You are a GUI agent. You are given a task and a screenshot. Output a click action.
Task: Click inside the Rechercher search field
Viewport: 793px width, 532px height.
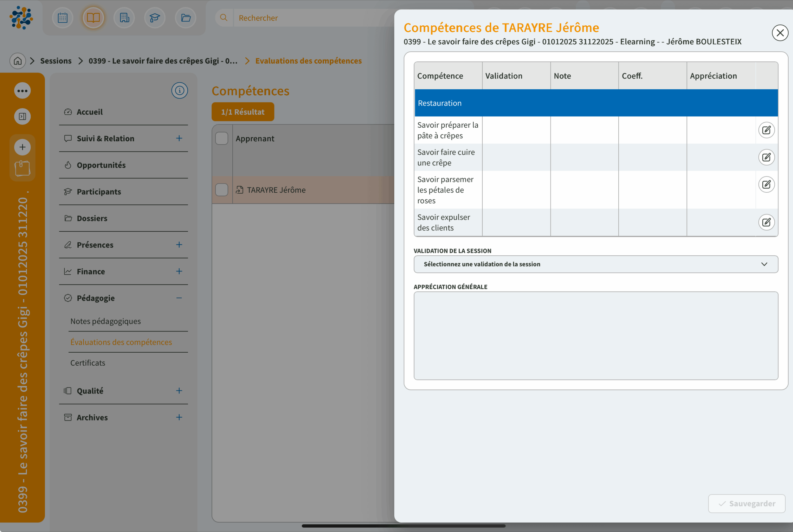(305, 18)
